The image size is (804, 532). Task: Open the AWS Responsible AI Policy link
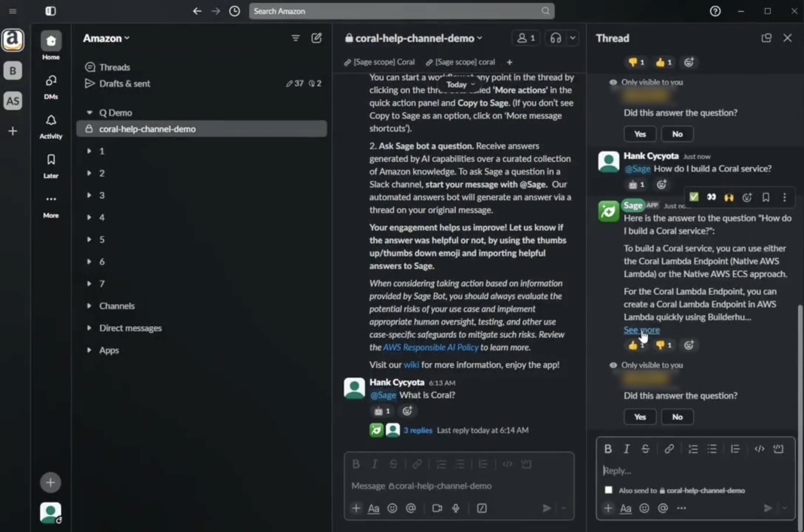[x=431, y=348]
